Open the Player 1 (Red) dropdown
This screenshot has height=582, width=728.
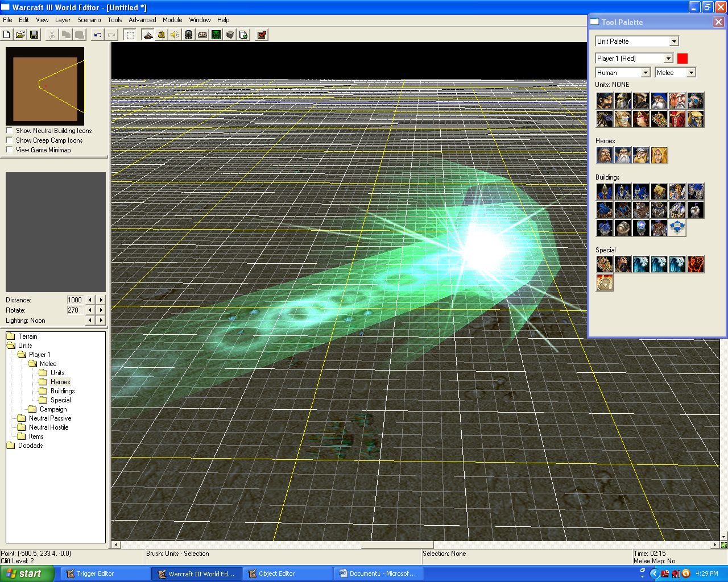(668, 58)
